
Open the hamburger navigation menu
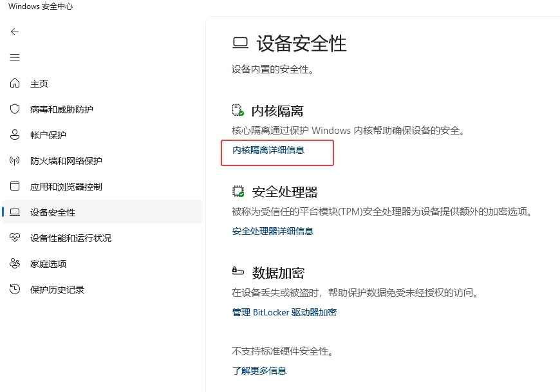[x=15, y=57]
